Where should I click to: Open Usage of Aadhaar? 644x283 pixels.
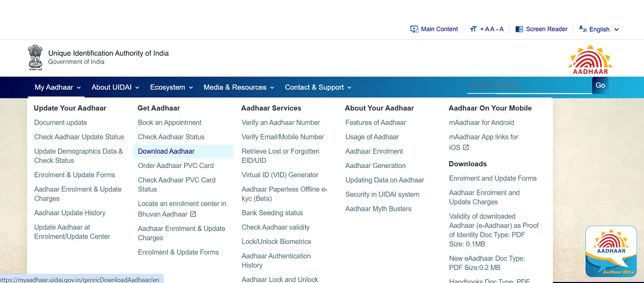click(372, 137)
